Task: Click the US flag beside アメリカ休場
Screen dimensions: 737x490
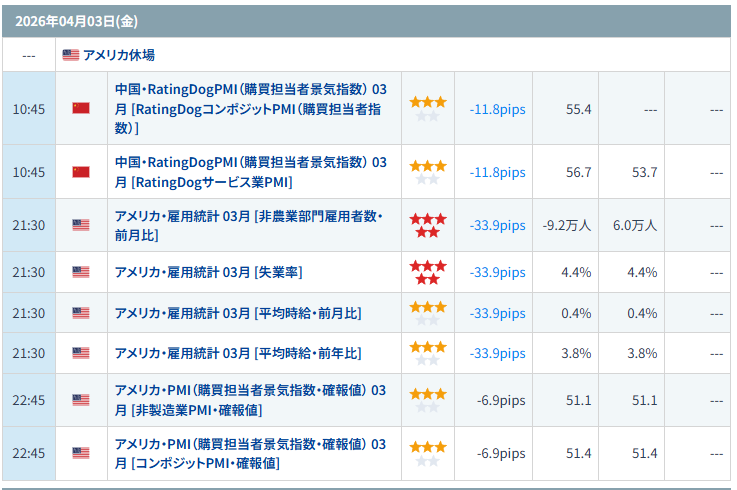Action: pyautogui.click(x=71, y=55)
